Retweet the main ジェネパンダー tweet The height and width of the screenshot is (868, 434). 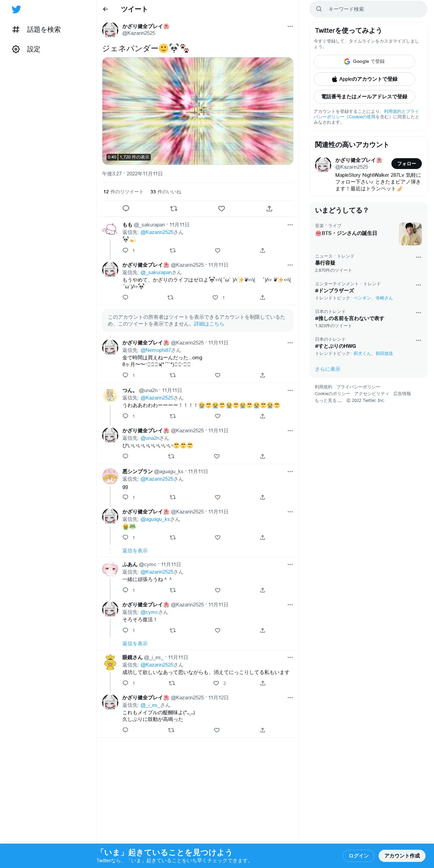coord(174,209)
